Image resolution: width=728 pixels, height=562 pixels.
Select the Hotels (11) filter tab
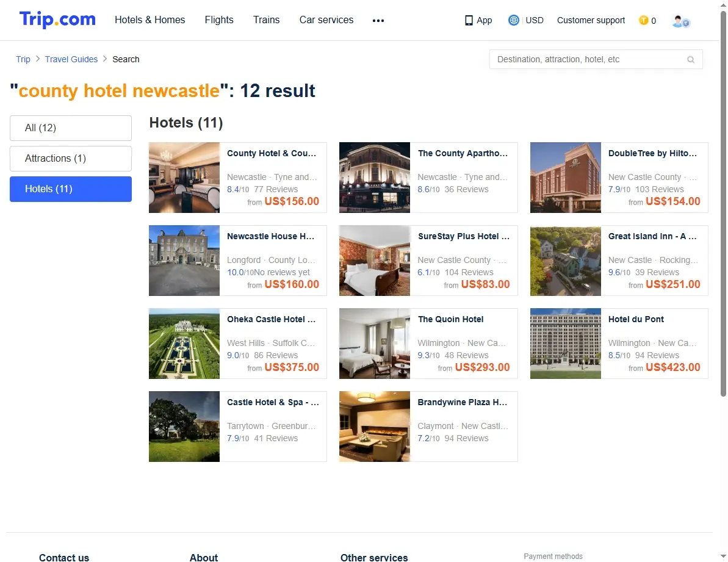coord(71,189)
